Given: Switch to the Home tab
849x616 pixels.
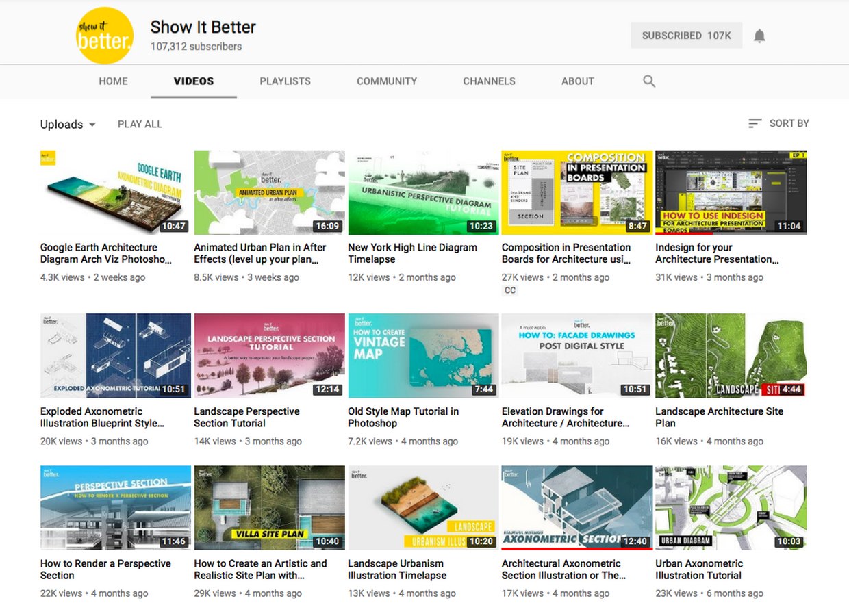Looking at the screenshot, I should 113,81.
